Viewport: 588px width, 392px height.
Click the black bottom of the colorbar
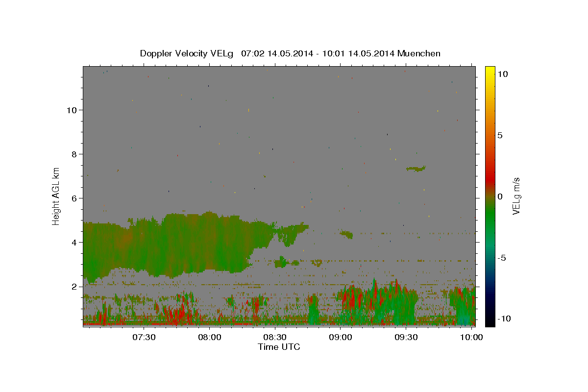pos(490,321)
